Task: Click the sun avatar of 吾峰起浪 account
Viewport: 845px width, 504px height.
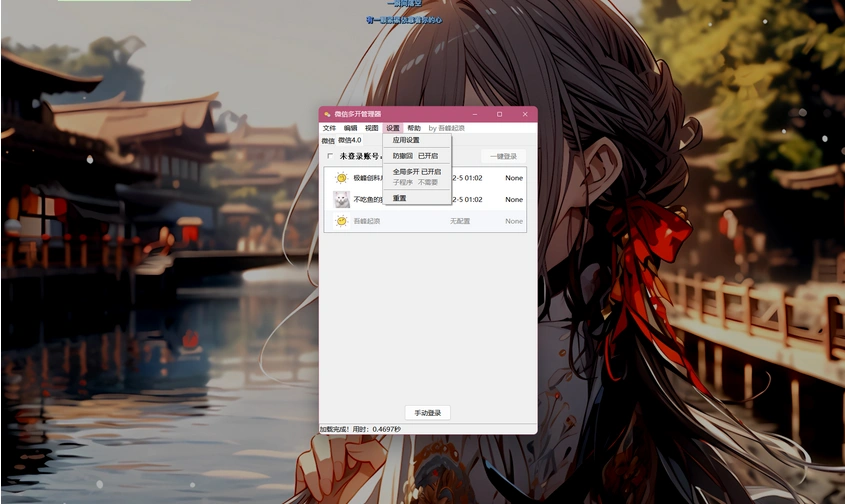Action: point(341,221)
